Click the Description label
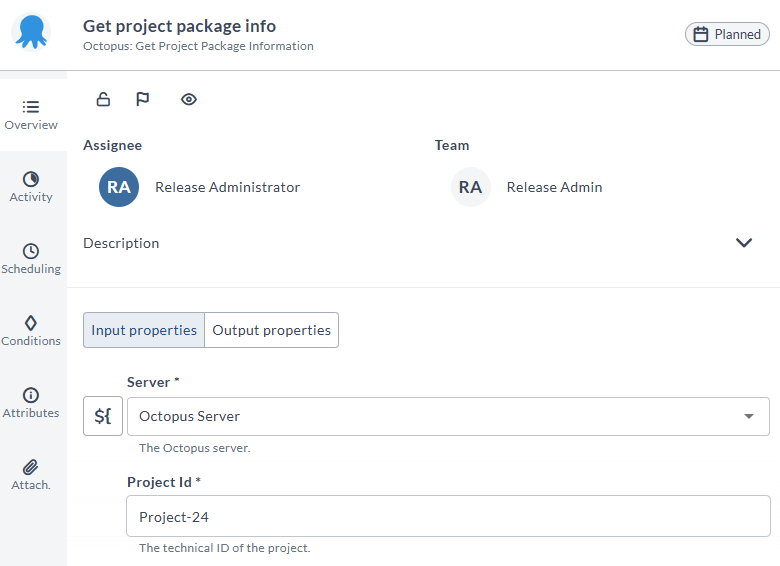 (121, 243)
